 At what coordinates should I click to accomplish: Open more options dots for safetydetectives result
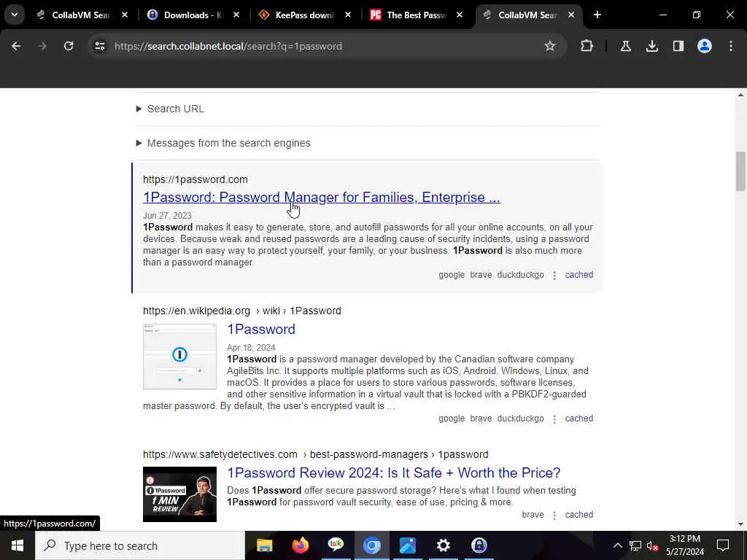[x=554, y=516]
